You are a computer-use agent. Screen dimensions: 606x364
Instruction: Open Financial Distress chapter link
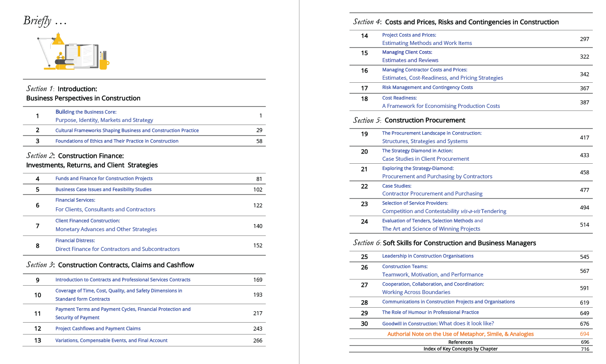click(x=117, y=245)
